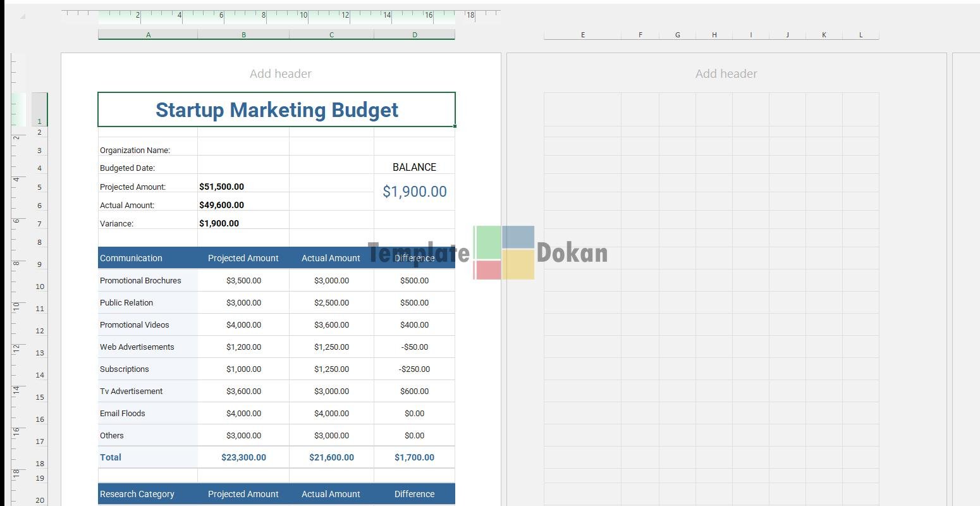Select the Startup Marketing Budget title cell

276,110
